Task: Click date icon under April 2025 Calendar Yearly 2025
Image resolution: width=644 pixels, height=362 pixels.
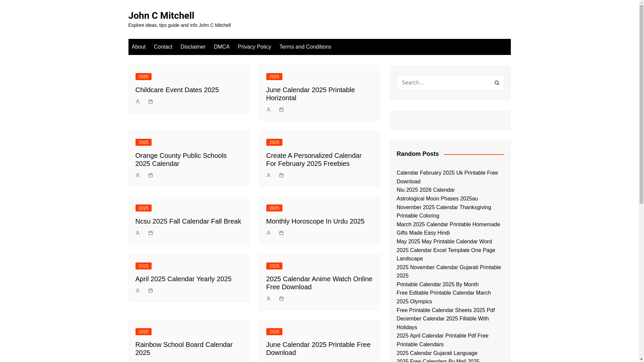Action: pos(151,291)
